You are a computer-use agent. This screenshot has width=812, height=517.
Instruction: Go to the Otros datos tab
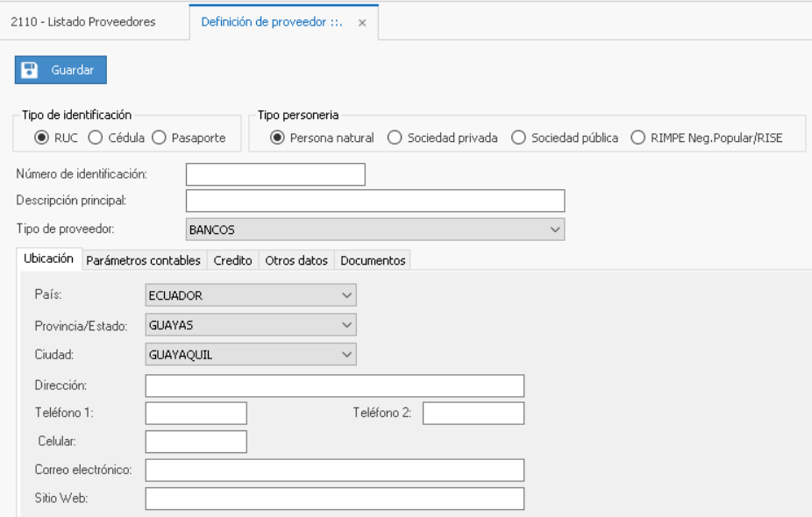(x=296, y=260)
